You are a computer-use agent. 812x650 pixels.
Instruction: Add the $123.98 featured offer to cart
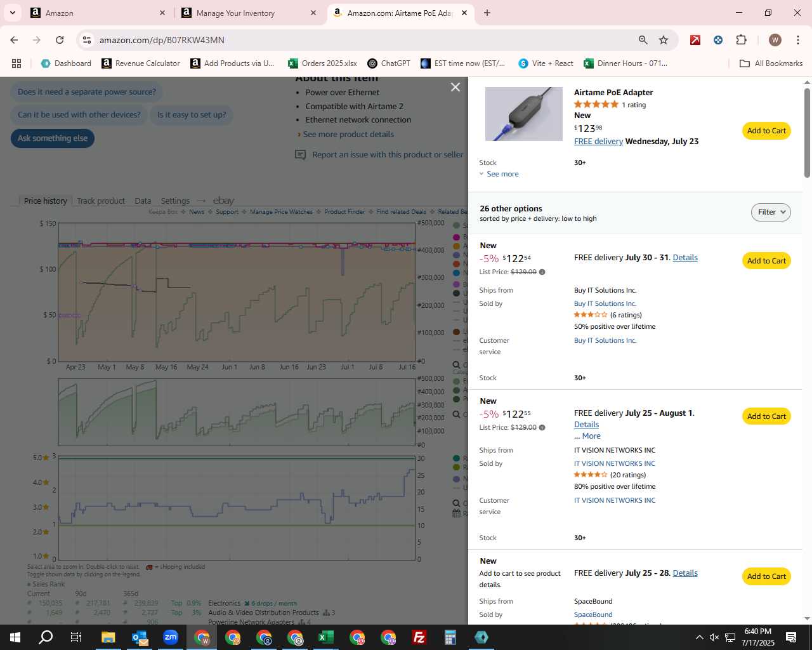[x=766, y=131]
